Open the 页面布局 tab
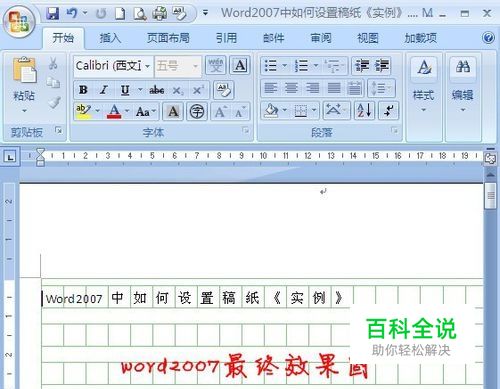 168,38
